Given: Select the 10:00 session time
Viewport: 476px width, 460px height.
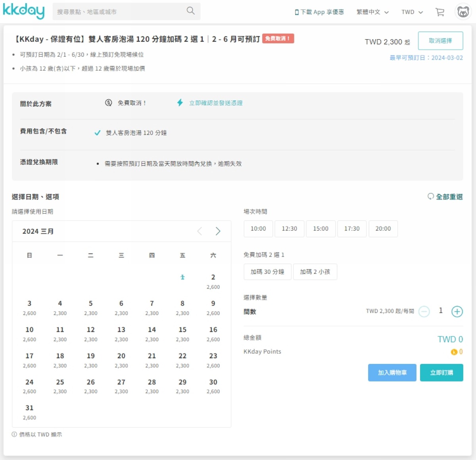Looking at the screenshot, I should click(258, 229).
